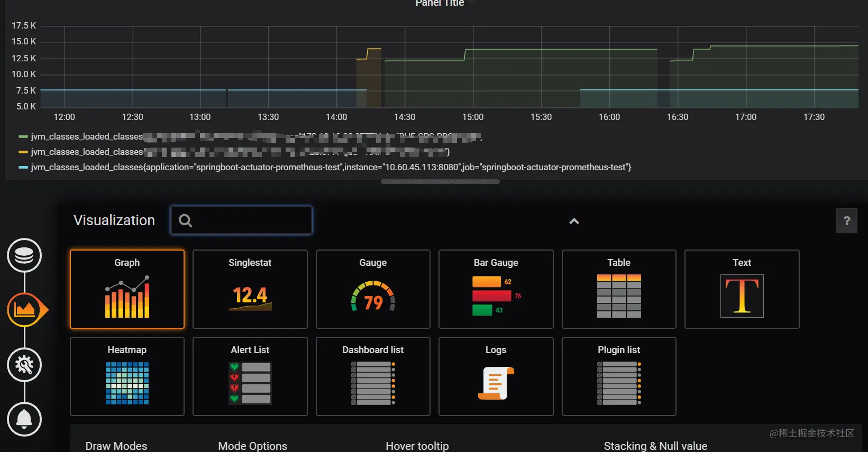Choose the Text panel visualization

(742, 289)
